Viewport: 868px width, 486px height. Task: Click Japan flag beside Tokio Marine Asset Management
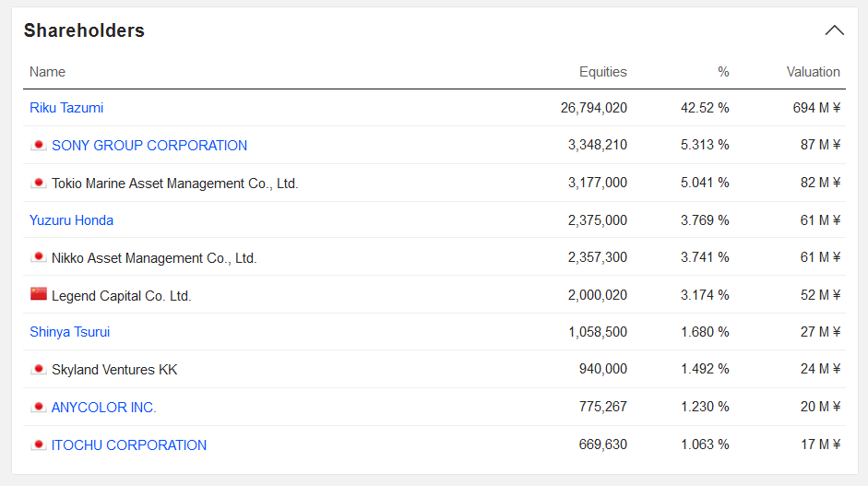pos(39,183)
